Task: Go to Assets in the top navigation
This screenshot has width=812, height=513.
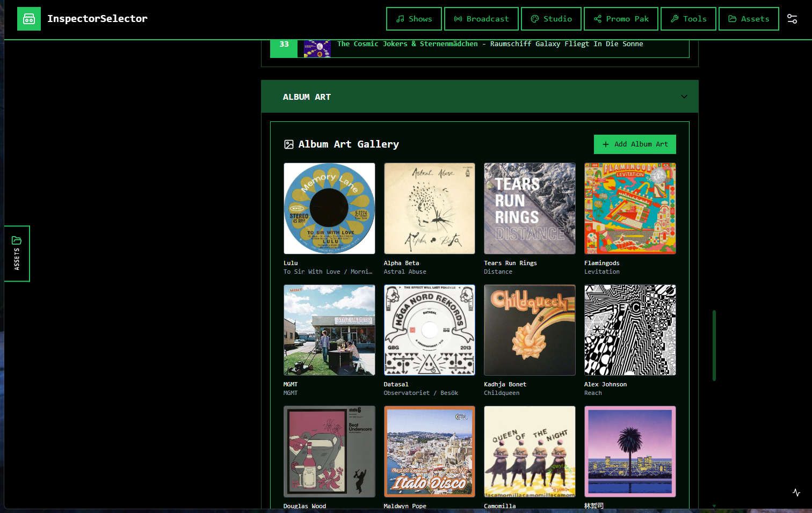Action: pos(748,19)
